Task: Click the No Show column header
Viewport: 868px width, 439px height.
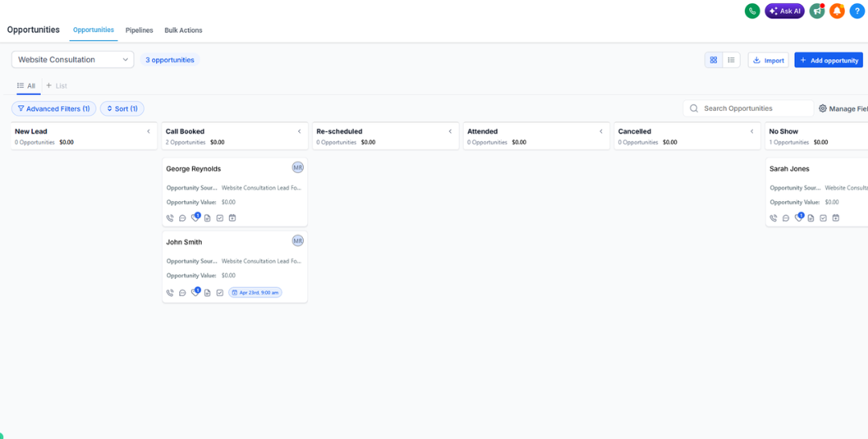Action: tap(817, 136)
